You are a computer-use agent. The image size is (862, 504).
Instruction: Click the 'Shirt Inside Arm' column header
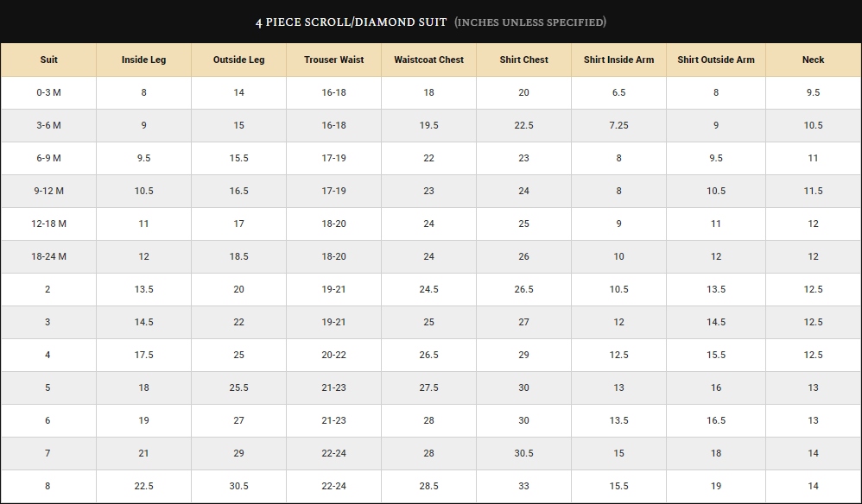618,60
